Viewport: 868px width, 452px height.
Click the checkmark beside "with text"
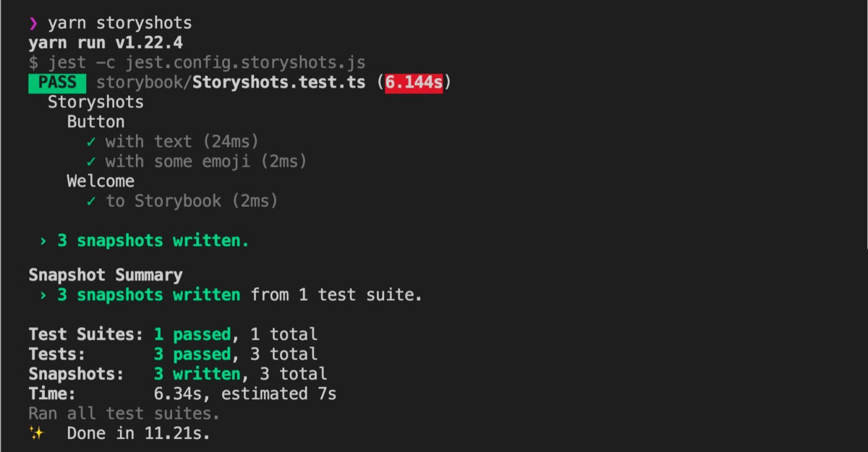click(x=91, y=142)
